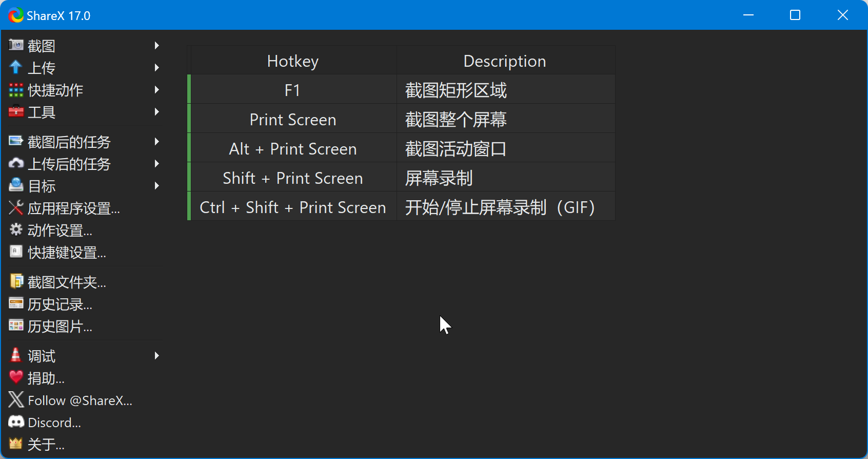
Task: Open 历史记录... from the sidebar
Action: coord(60,304)
